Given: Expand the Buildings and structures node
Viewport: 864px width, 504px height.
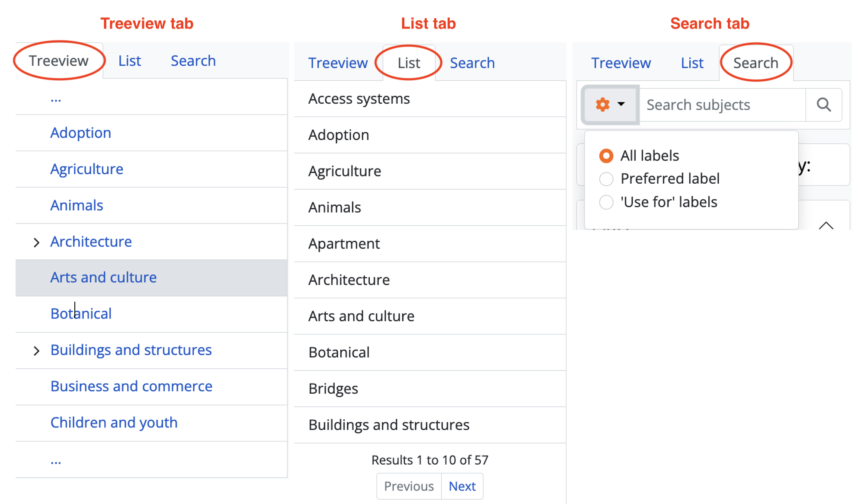Looking at the screenshot, I should (36, 351).
